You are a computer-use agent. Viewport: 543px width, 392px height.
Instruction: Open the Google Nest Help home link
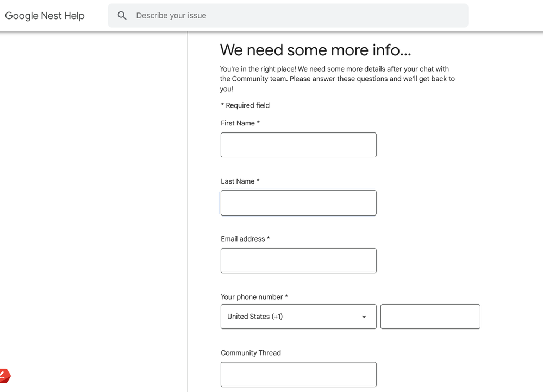point(45,16)
